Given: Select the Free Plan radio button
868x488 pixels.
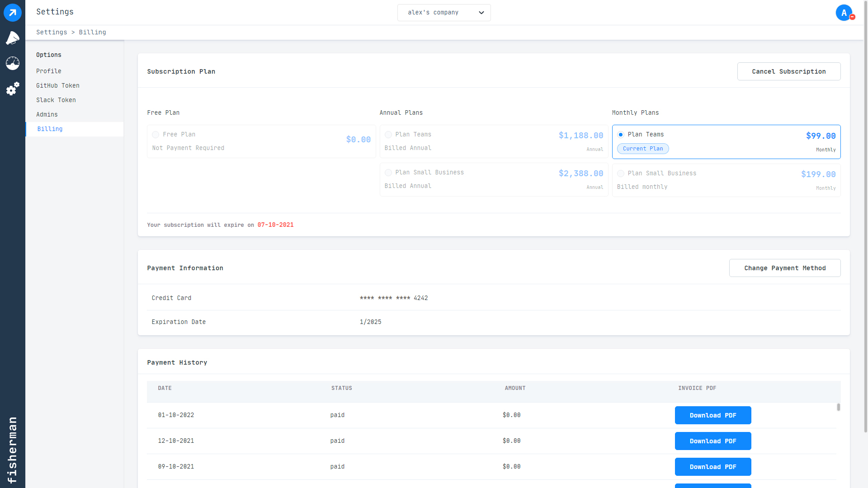Looking at the screenshot, I should point(156,134).
